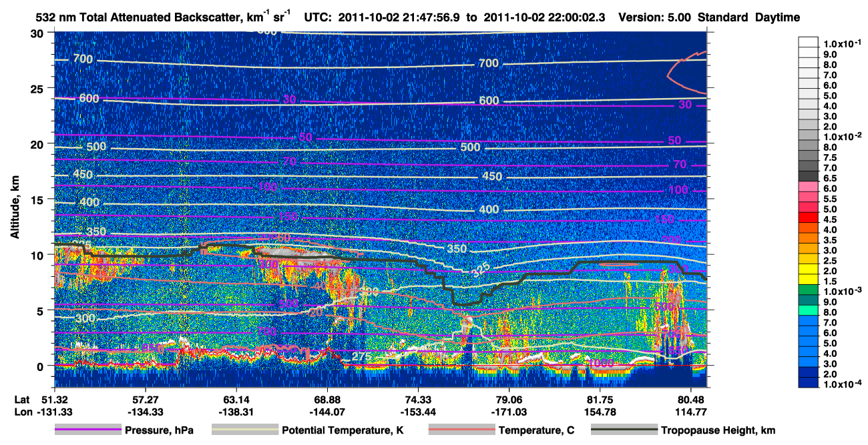The width and height of the screenshot is (868, 445).
Task: Click the '275' contour label near surface
Action: [361, 356]
